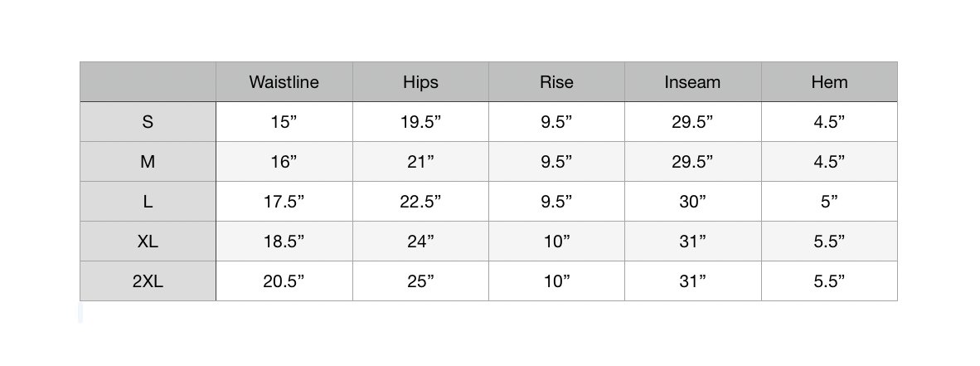Select the 30" inseam cell

(692, 202)
